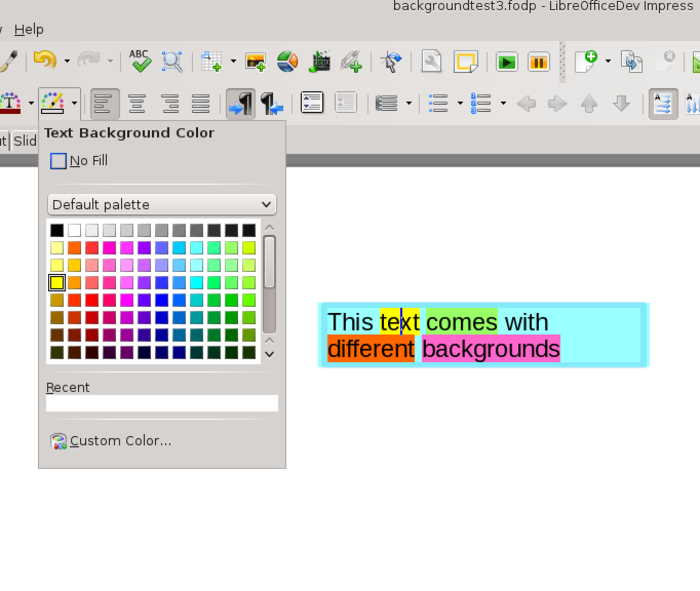Insert an image using the picture icon

point(255,62)
